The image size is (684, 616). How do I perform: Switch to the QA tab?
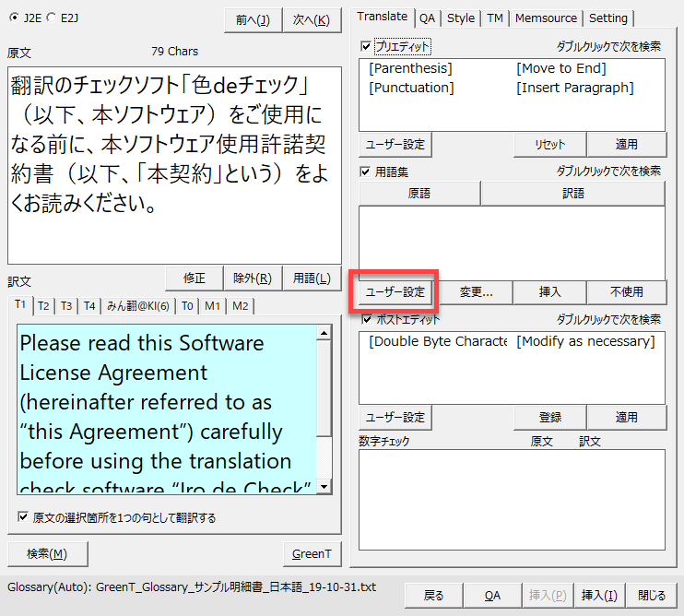[427, 18]
